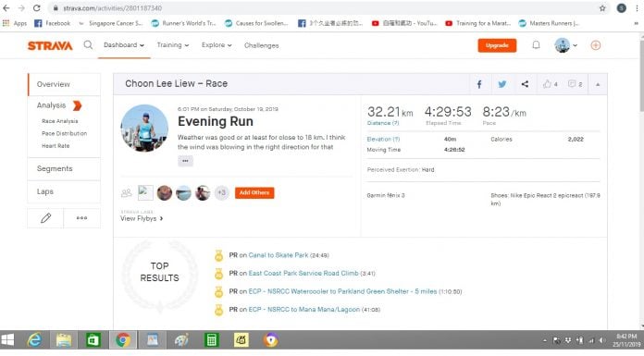Image resolution: width=644 pixels, height=356 pixels.
Task: Open the Runner's World bookmark
Action: (x=183, y=23)
